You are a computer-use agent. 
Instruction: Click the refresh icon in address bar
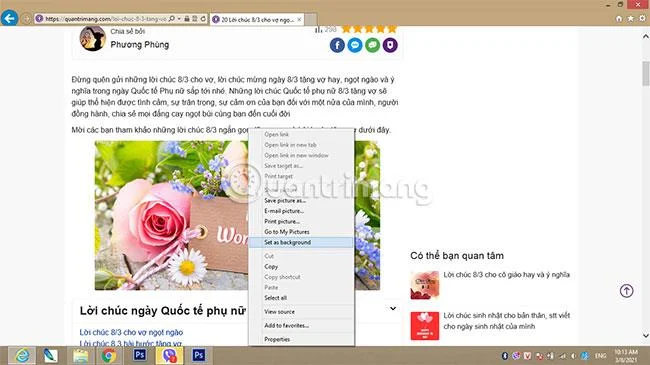[203, 19]
